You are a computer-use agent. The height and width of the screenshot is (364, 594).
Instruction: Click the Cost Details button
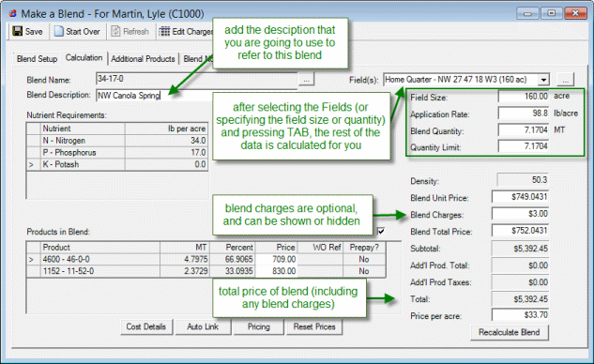coord(146,326)
